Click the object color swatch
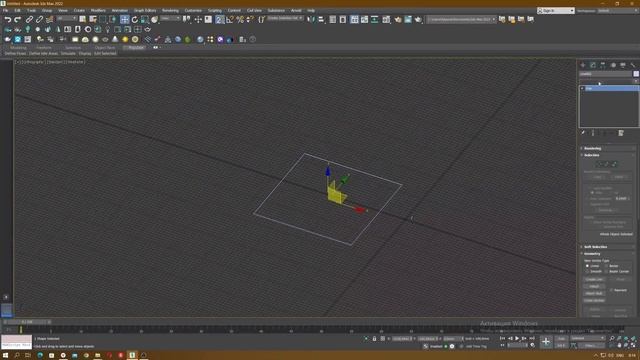 click(636, 74)
